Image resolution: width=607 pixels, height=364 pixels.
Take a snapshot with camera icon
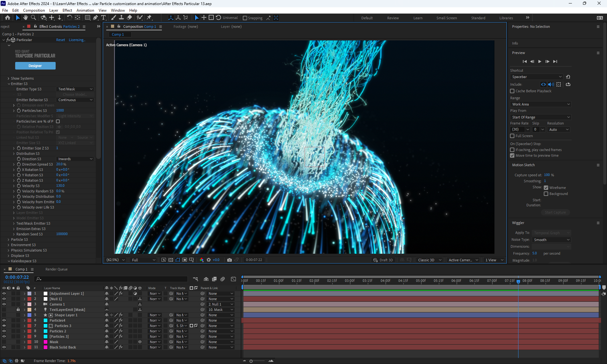point(230,260)
